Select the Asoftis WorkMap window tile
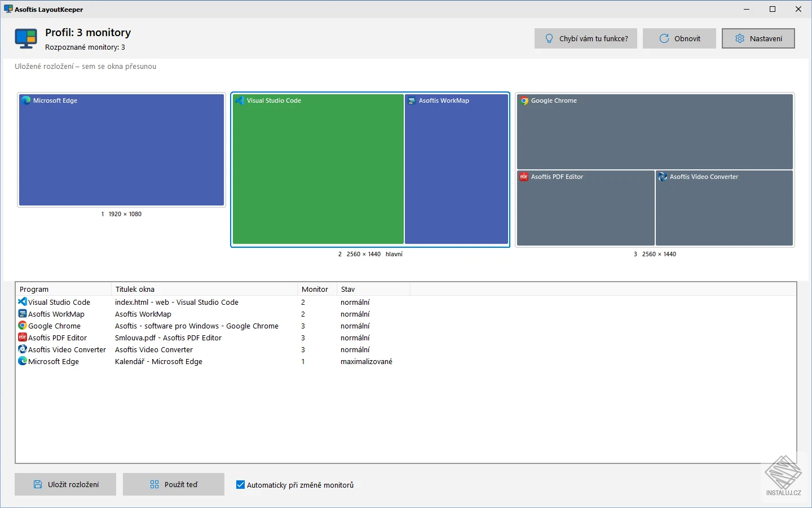 pos(457,169)
